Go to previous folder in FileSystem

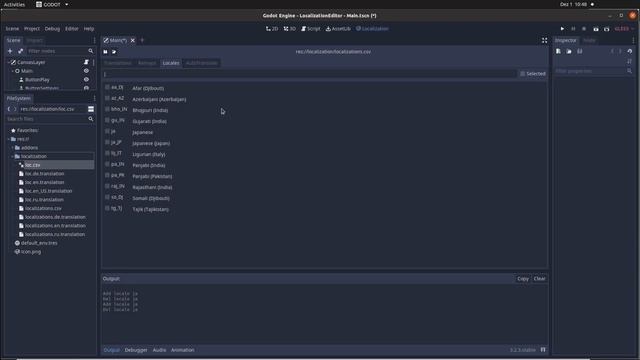click(9, 109)
